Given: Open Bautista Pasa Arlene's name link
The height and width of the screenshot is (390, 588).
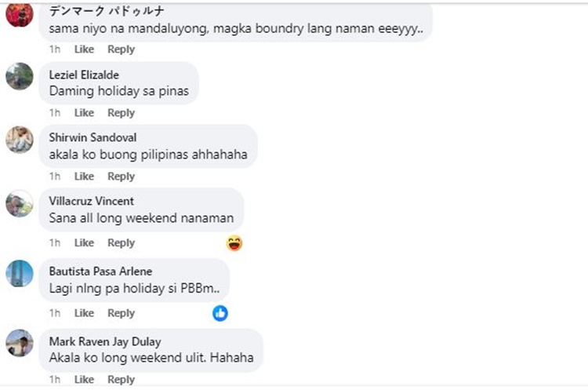Looking at the screenshot, I should pos(100,272).
